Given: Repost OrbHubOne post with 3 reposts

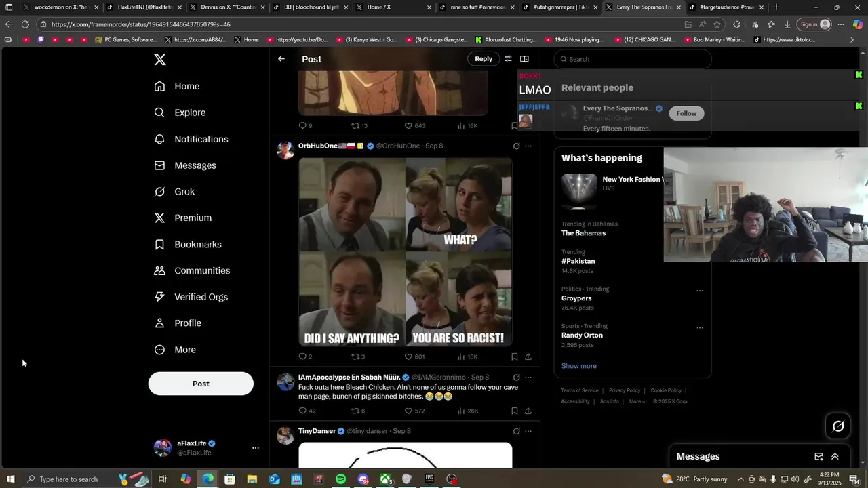Looking at the screenshot, I should 358,357.
